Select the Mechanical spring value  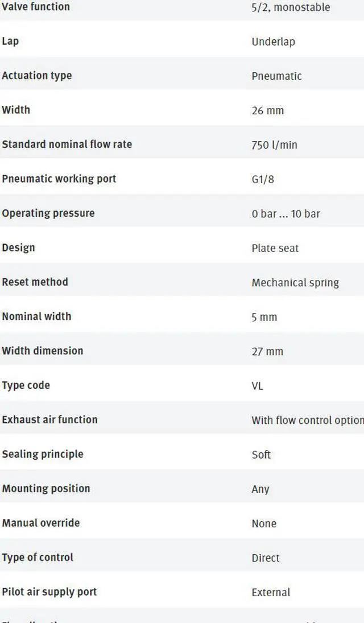[x=295, y=283]
